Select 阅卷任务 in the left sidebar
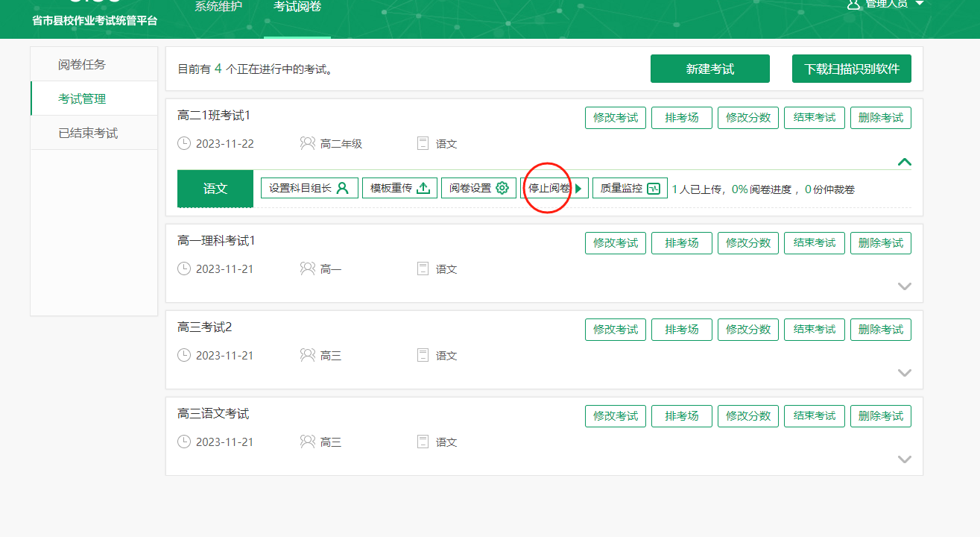Image resolution: width=980 pixels, height=537 pixels. [x=82, y=65]
